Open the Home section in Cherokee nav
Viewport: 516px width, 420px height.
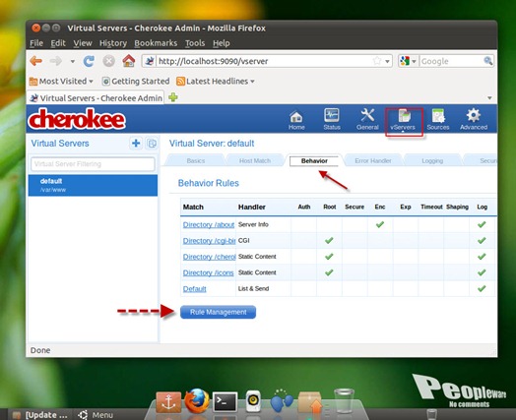(x=296, y=120)
